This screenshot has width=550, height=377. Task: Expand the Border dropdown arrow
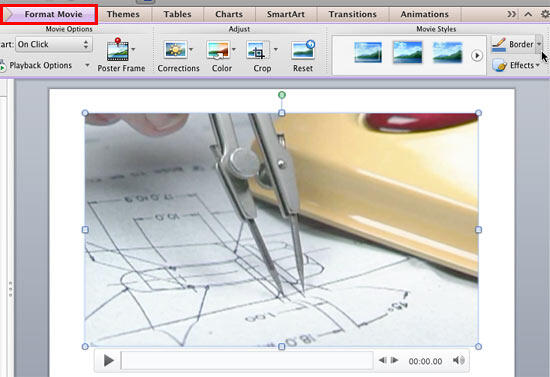[539, 44]
